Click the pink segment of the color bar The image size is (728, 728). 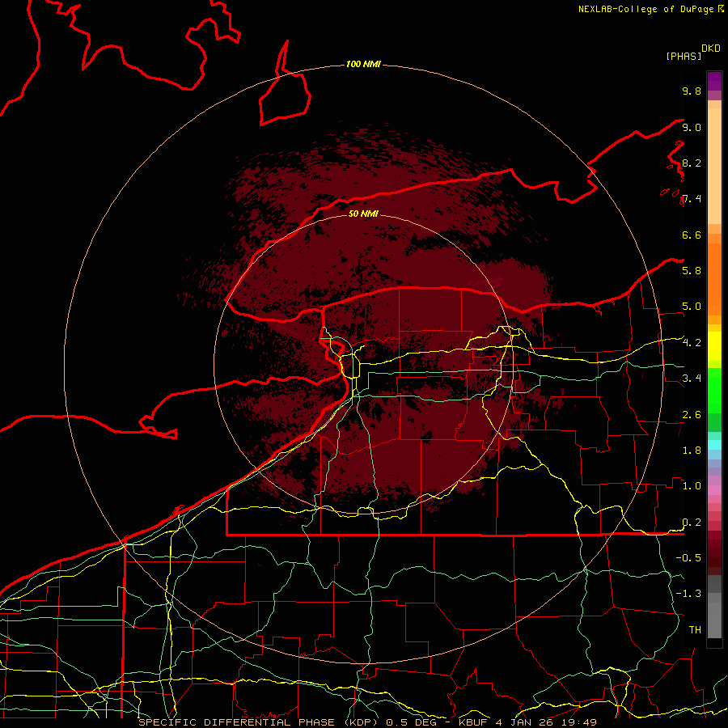pos(714,490)
